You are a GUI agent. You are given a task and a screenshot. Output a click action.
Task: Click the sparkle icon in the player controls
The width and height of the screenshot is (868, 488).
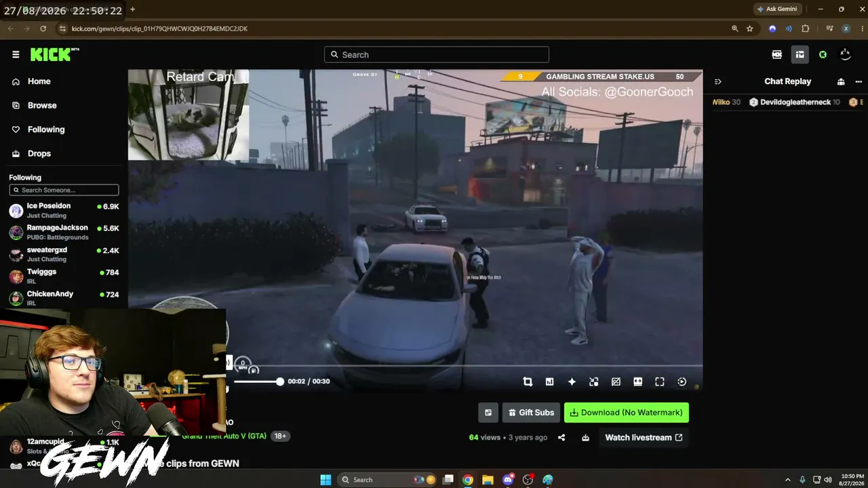pyautogui.click(x=572, y=382)
